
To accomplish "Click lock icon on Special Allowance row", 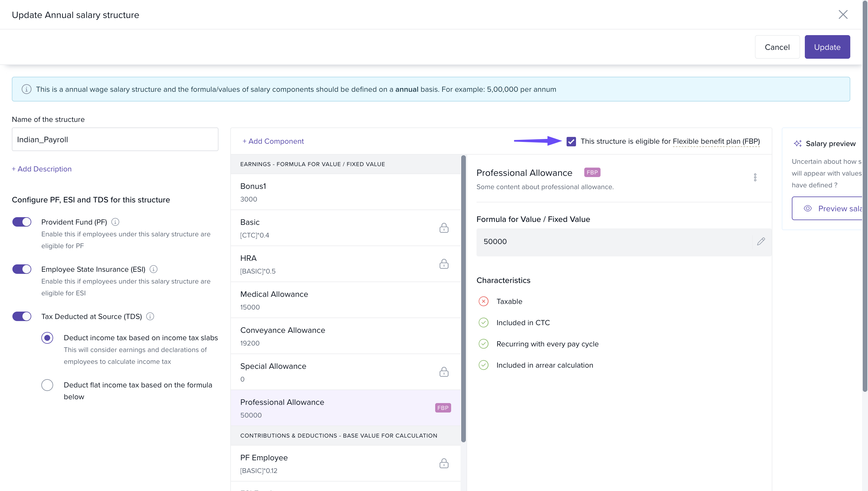I will pyautogui.click(x=444, y=372).
